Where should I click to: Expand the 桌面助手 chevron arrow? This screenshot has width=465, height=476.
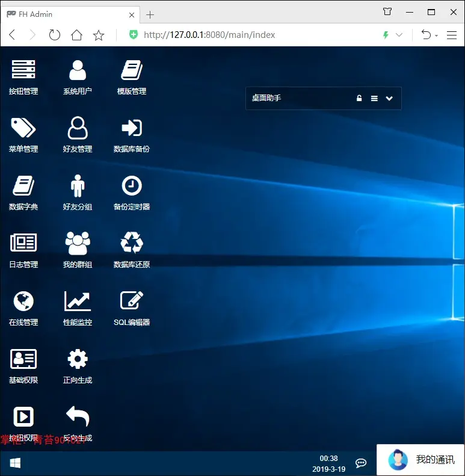tap(389, 98)
